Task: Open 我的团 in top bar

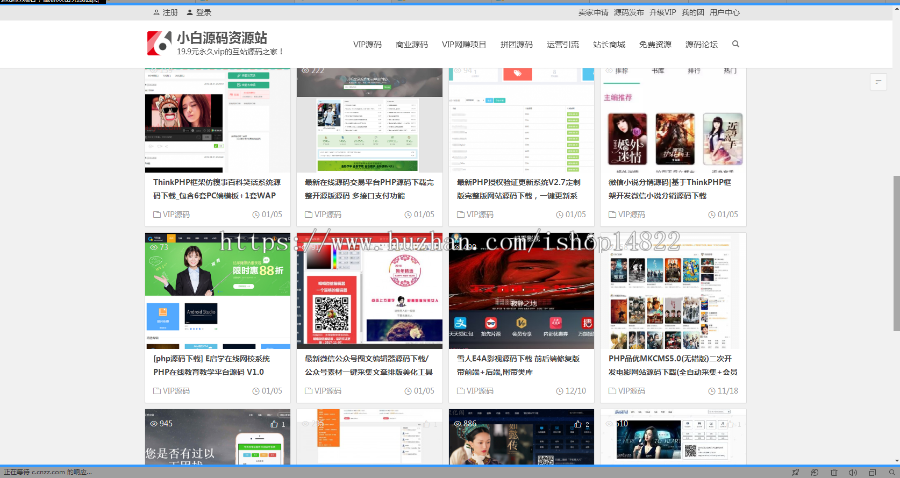Action: pyautogui.click(x=693, y=12)
